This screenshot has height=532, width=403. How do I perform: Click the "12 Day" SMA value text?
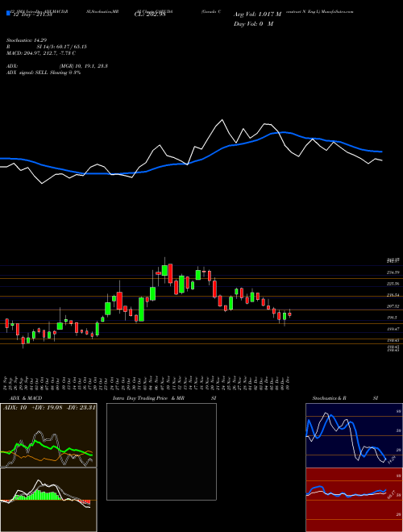tap(32, 15)
